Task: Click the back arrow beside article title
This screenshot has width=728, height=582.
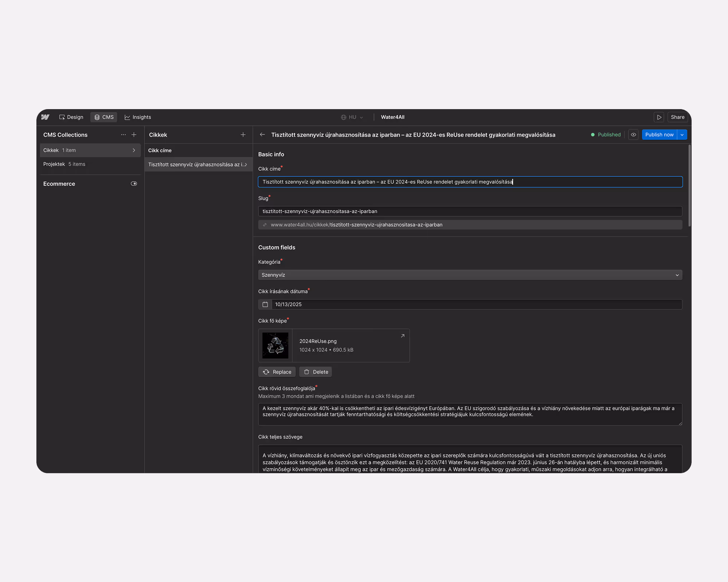Action: pos(262,135)
